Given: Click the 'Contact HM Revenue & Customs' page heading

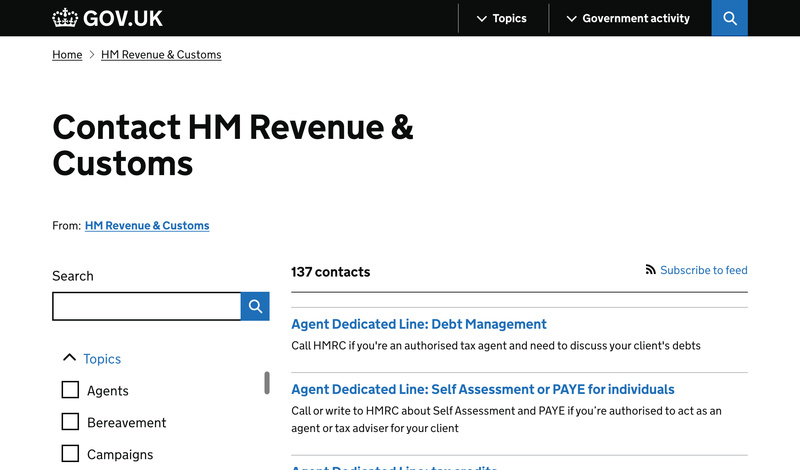Looking at the screenshot, I should (233, 145).
